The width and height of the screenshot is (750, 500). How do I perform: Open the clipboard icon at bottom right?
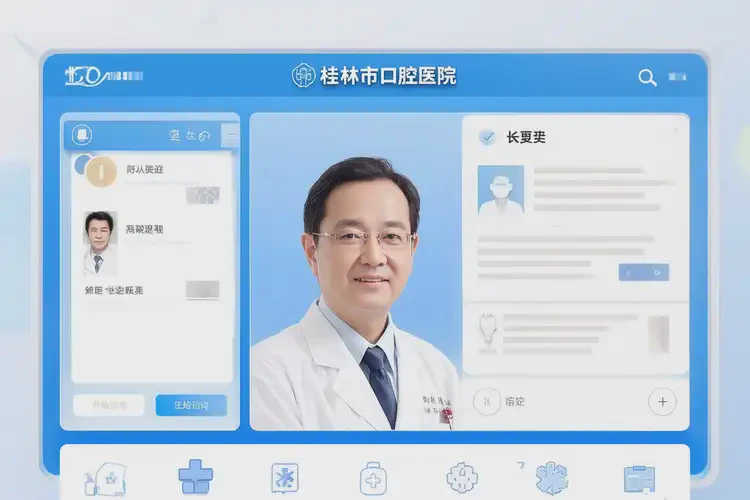(x=639, y=479)
